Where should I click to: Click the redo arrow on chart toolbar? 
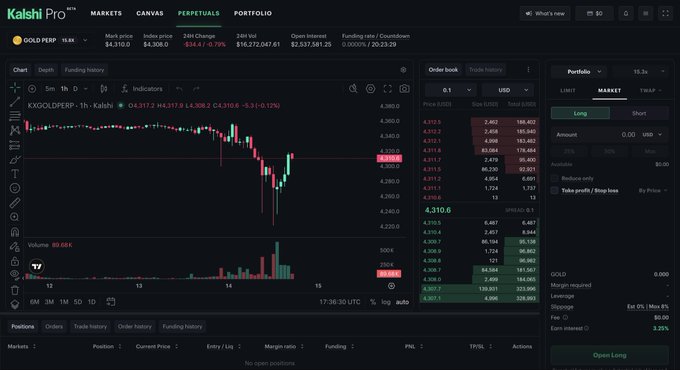click(196, 89)
